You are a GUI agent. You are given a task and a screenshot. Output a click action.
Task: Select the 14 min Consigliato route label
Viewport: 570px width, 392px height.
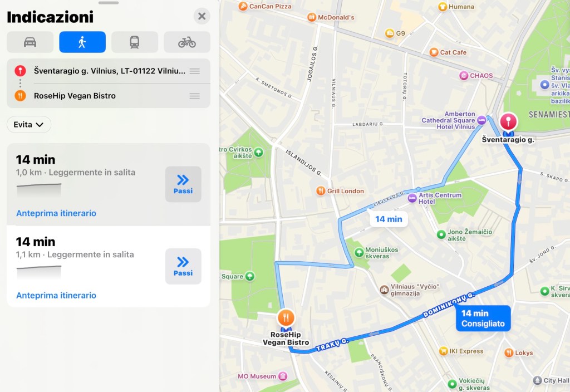[x=483, y=318]
